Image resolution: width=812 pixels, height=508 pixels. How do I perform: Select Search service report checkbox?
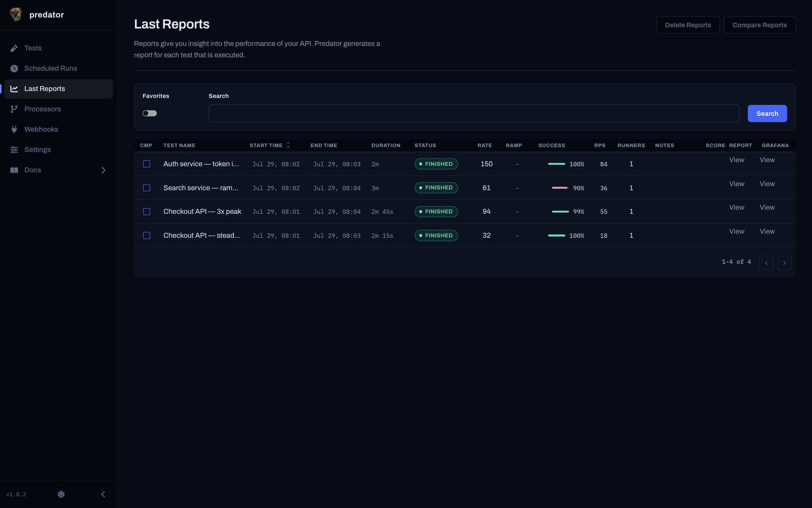147,188
